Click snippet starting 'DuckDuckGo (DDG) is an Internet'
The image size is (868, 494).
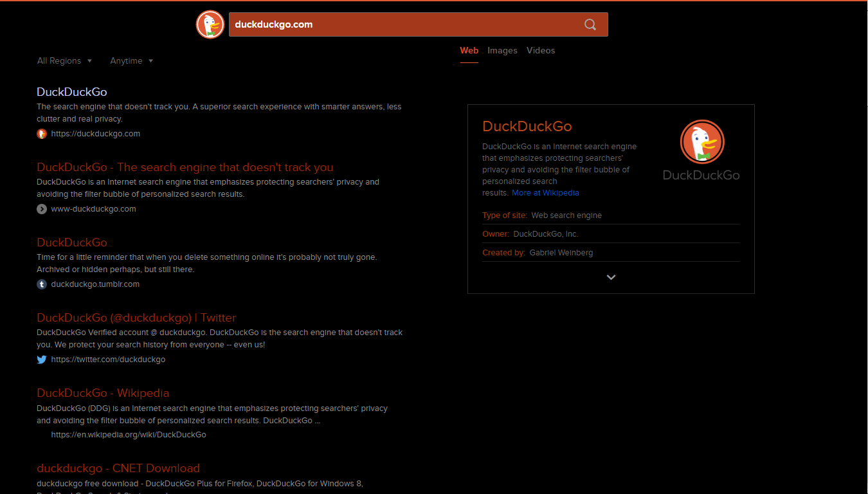tap(212, 414)
